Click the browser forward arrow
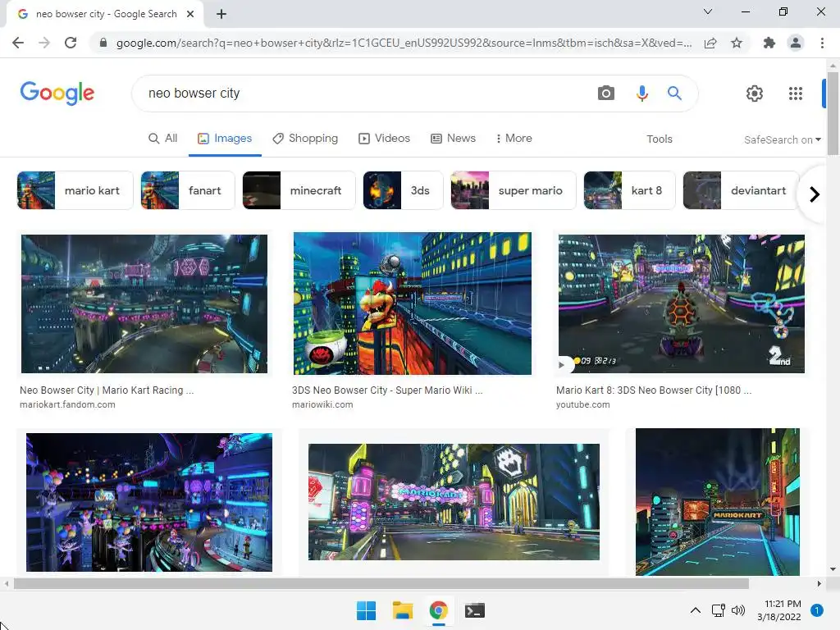 click(x=44, y=43)
